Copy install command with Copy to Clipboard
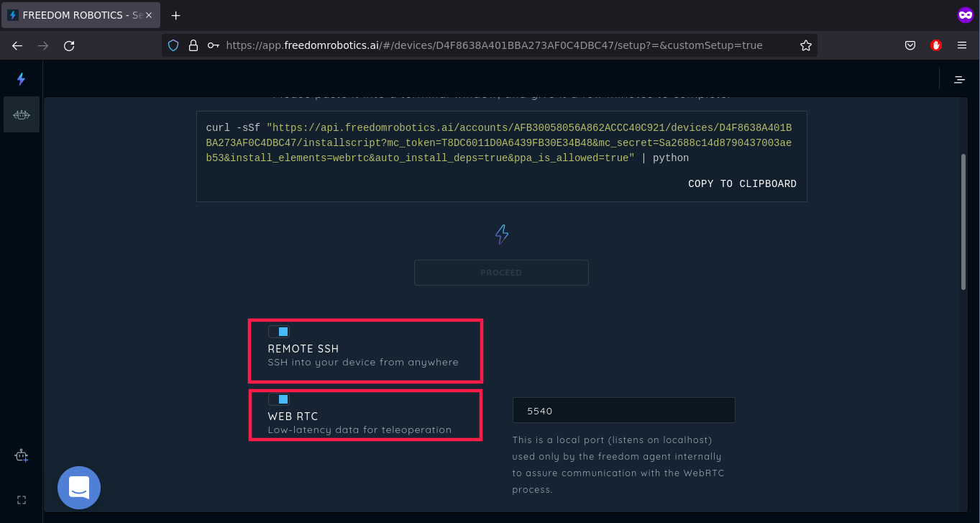 click(742, 183)
